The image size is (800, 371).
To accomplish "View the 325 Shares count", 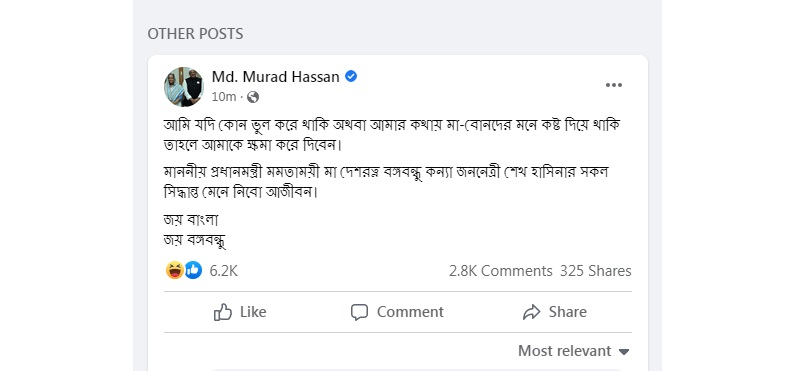I will coord(595,270).
